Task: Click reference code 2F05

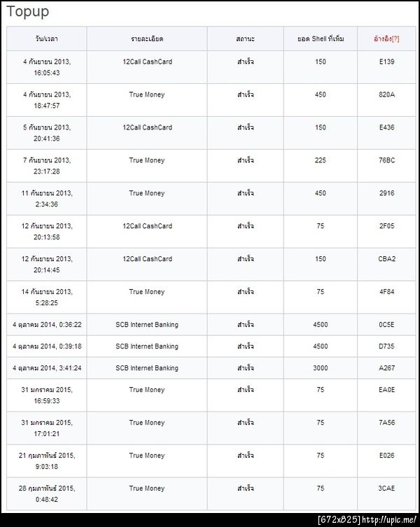Action: (x=386, y=226)
